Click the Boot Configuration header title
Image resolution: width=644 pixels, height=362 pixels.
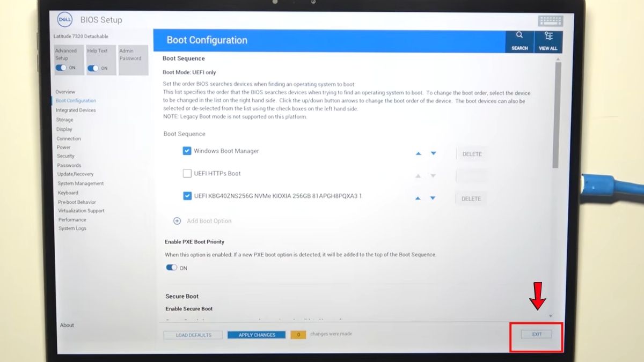207,40
